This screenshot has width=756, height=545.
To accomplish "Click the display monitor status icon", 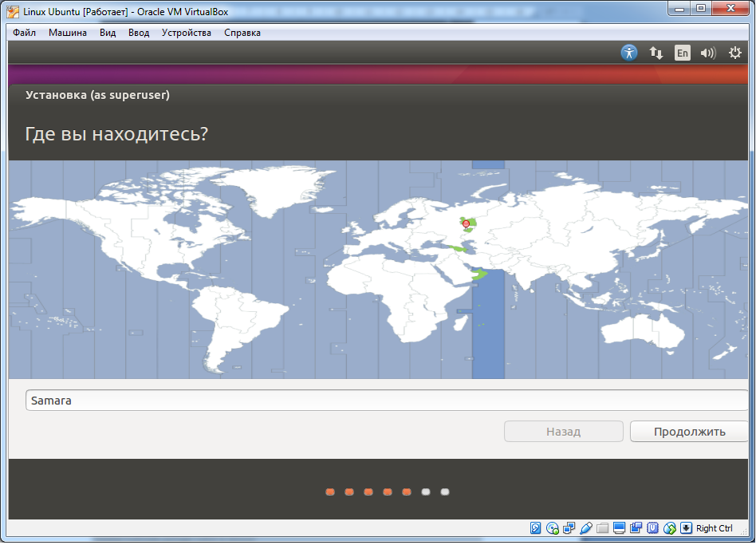I will coord(619,528).
